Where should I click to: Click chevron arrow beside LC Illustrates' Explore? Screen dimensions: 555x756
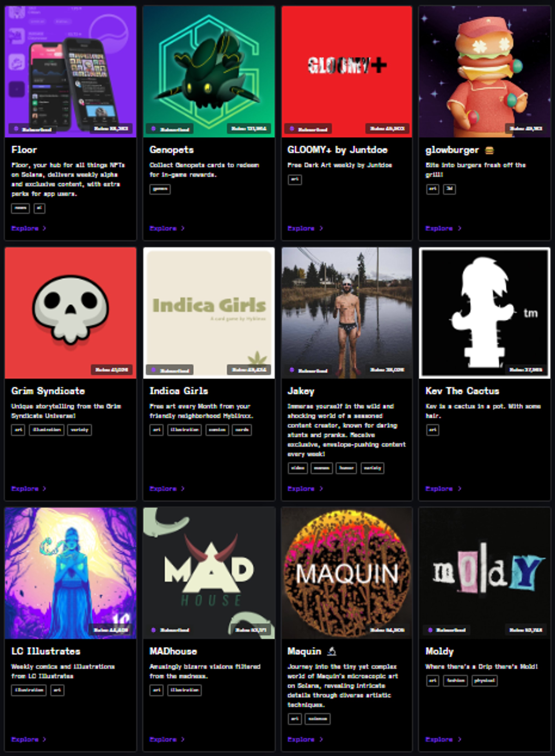(45, 739)
